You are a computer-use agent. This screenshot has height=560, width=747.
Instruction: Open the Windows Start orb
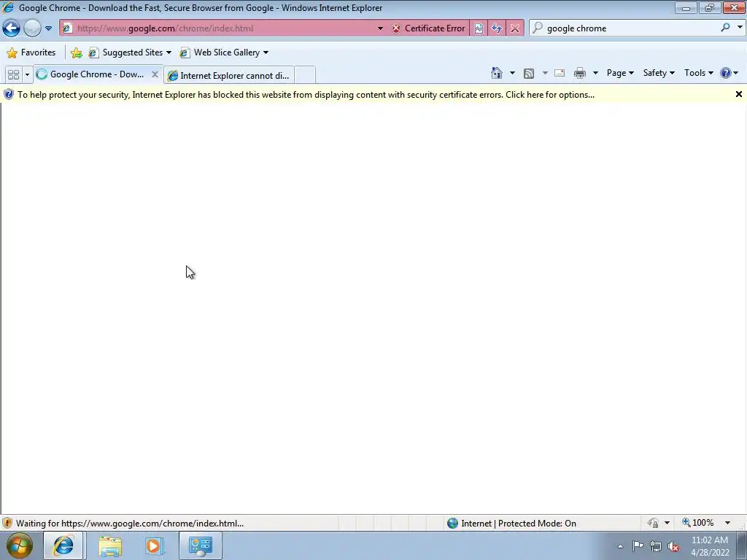click(19, 545)
